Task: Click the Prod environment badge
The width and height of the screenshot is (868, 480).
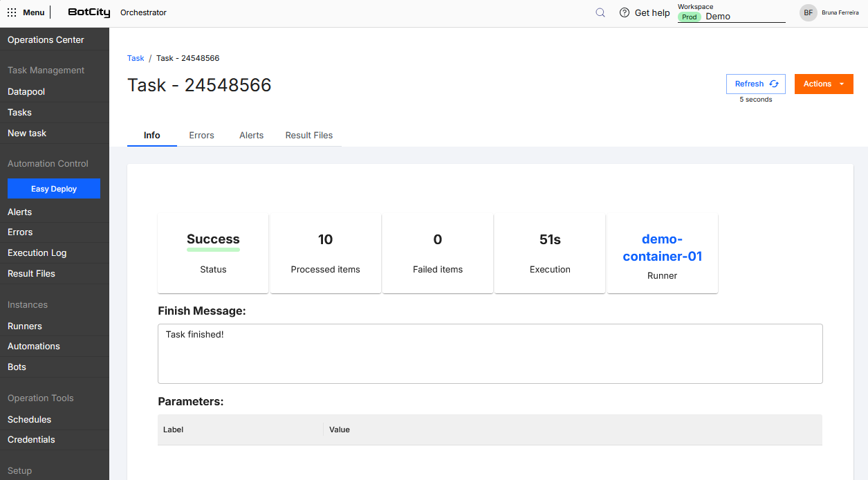Action: (x=690, y=17)
